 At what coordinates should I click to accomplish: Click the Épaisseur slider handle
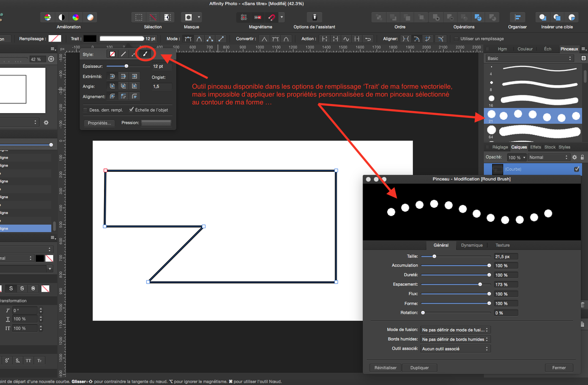(127, 66)
